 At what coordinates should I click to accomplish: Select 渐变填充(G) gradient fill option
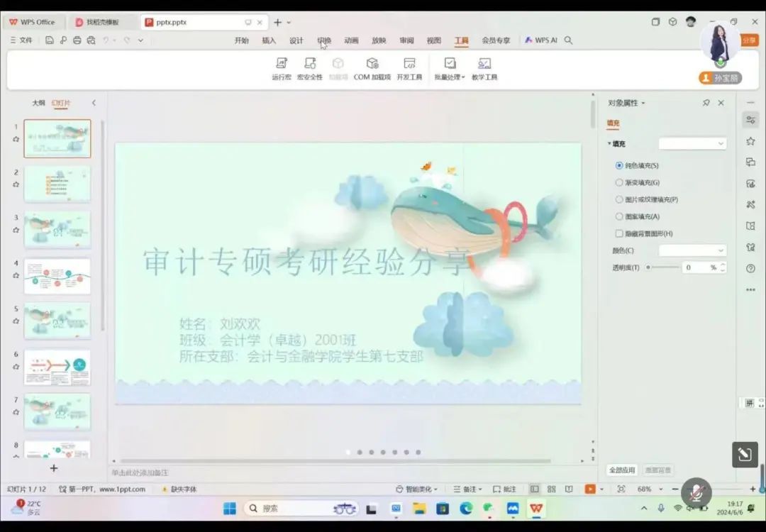click(x=619, y=182)
